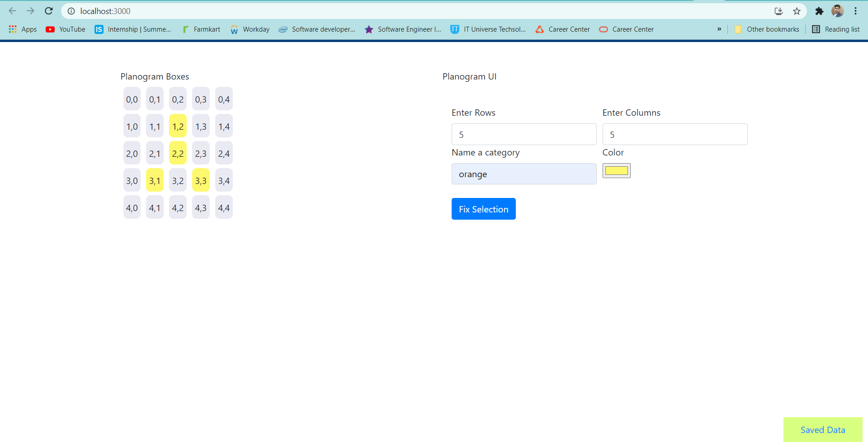The height and width of the screenshot is (447, 868).
Task: Click the browser extensions puzzle icon
Action: (819, 11)
